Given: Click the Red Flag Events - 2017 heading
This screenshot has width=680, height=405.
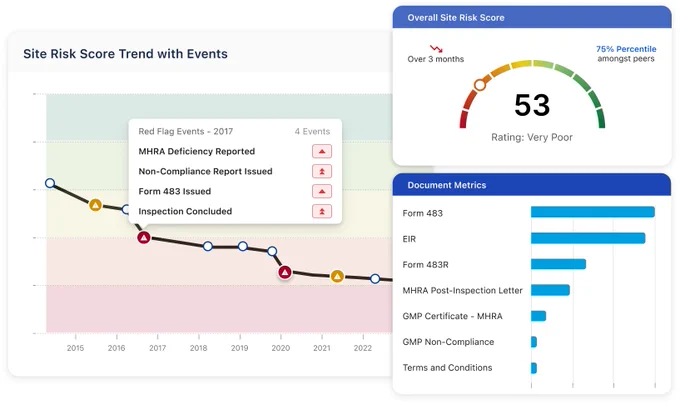Looking at the screenshot, I should [186, 131].
